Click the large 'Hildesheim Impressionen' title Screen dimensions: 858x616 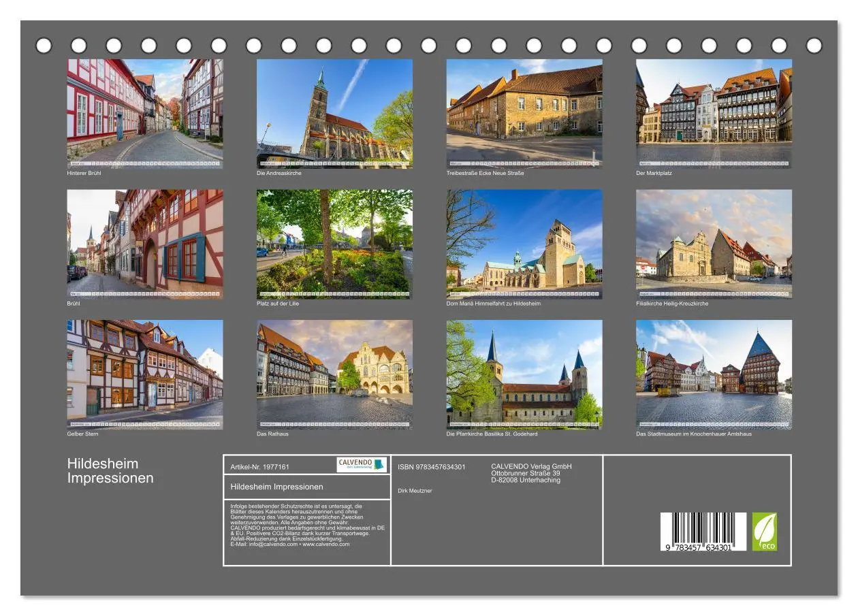pos(110,471)
